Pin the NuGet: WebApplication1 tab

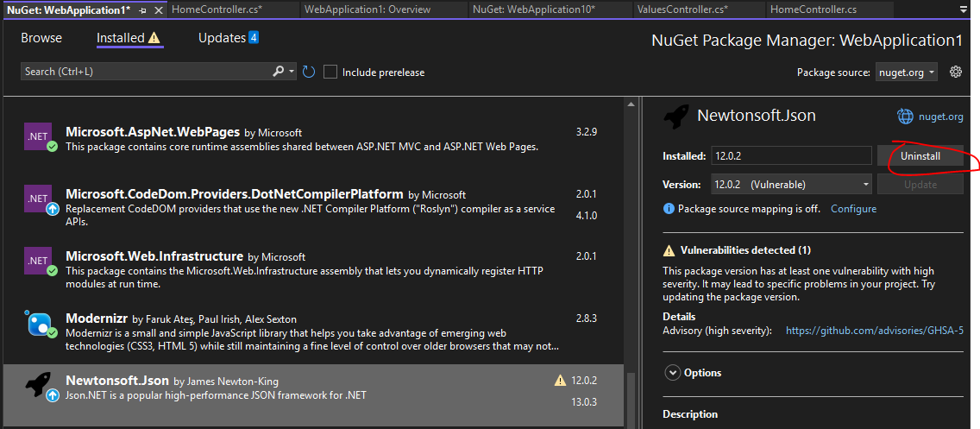pos(142,10)
